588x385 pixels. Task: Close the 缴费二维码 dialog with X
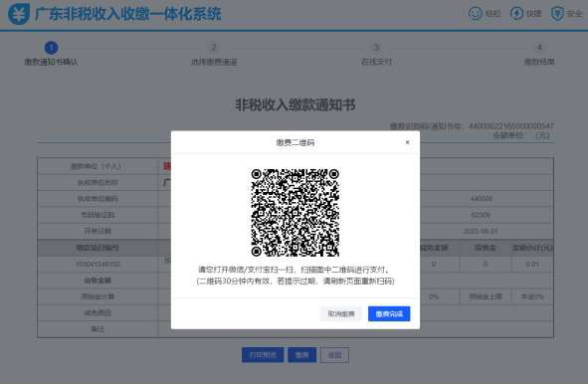407,142
